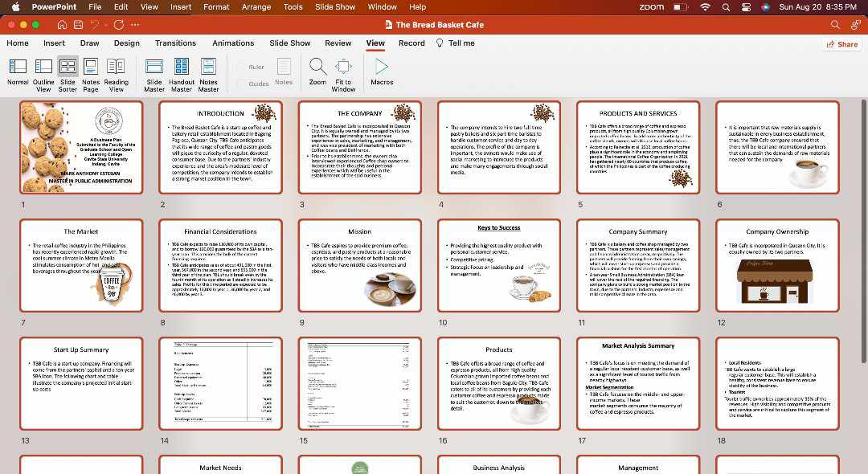Click the collaboration icon at title bar right
The width and height of the screenshot is (868, 474).
click(x=856, y=25)
